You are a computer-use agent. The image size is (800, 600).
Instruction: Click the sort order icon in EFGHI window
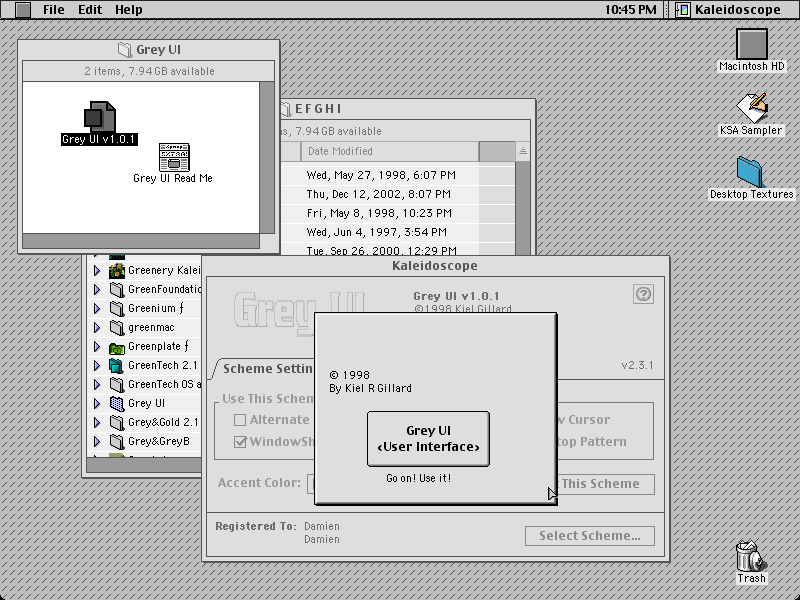click(x=522, y=151)
